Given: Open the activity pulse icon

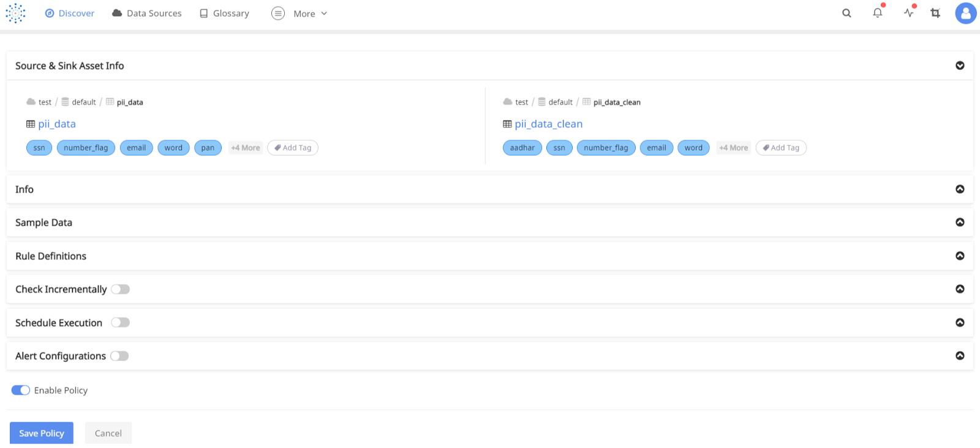Looking at the screenshot, I should point(909,13).
